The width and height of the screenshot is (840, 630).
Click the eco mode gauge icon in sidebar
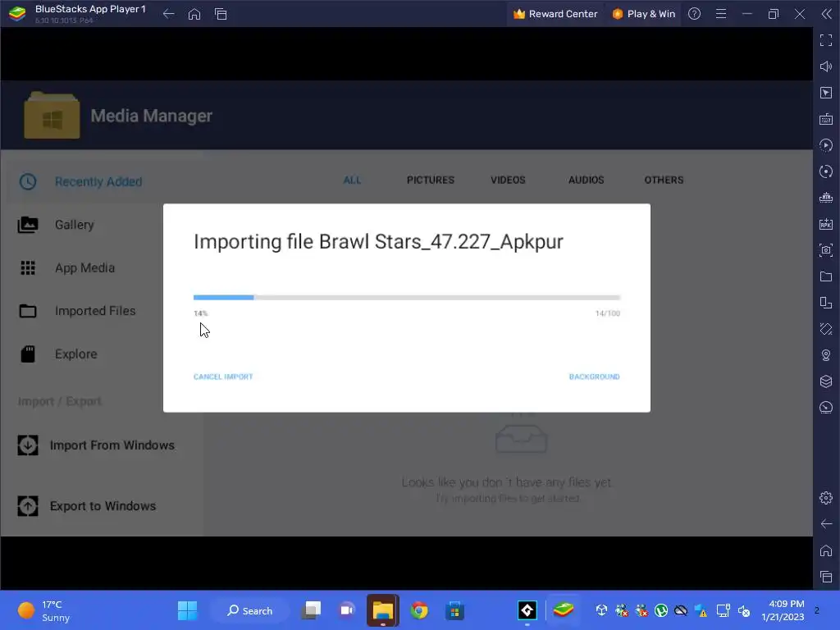(x=826, y=408)
